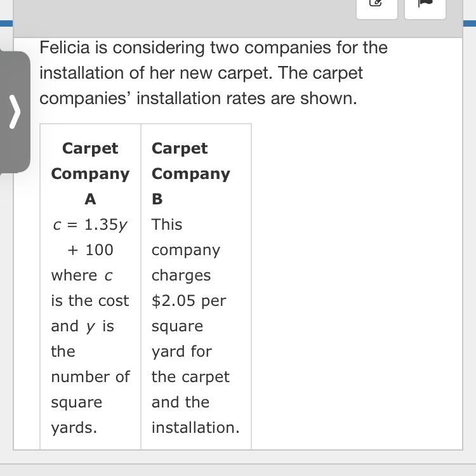Image resolution: width=476 pixels, height=476 pixels.
Task: Click "number of" text in Company A cell
Action: (x=90, y=377)
